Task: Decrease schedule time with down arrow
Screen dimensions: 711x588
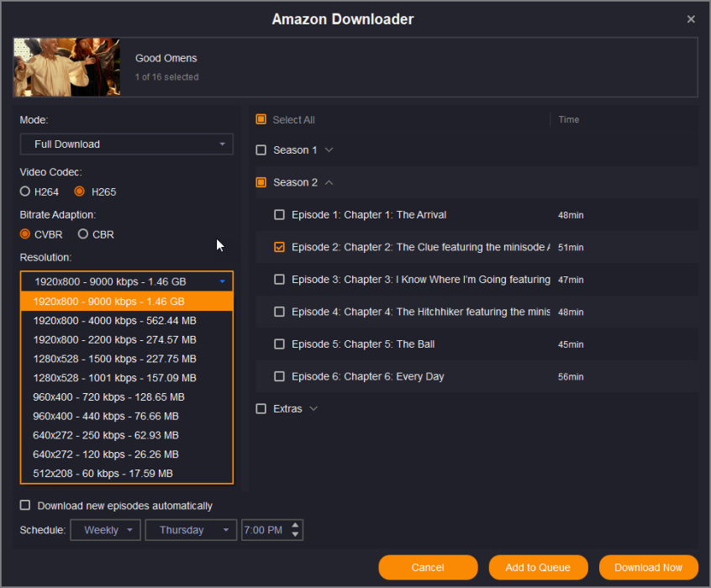Action: coord(295,534)
